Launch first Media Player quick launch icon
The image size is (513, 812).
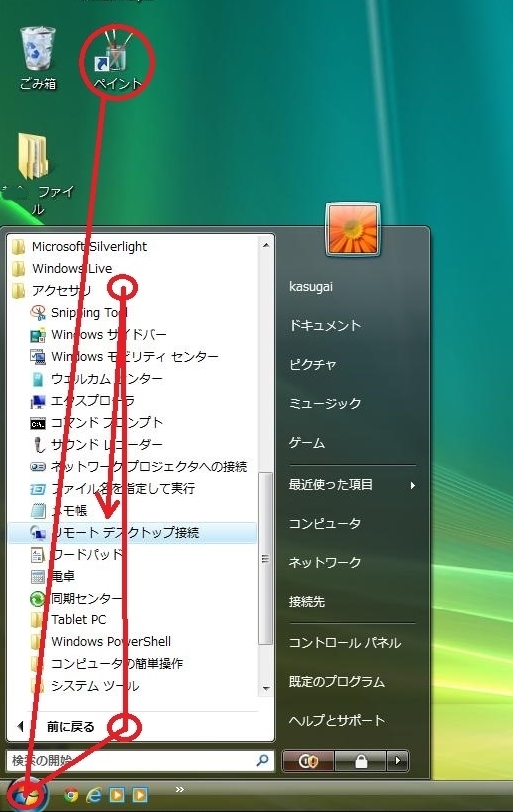pos(117,794)
